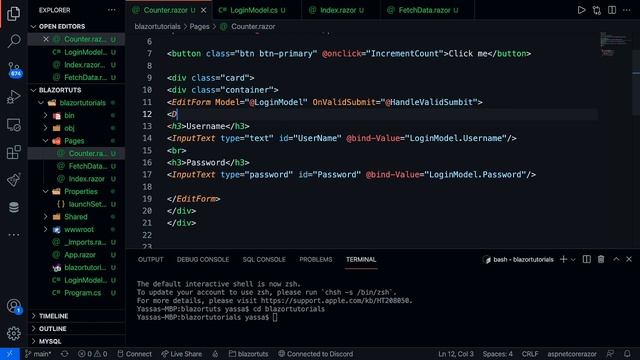640x360 pixels.
Task: Open remote window indicator in status bar
Action: pyautogui.click(x=9, y=354)
